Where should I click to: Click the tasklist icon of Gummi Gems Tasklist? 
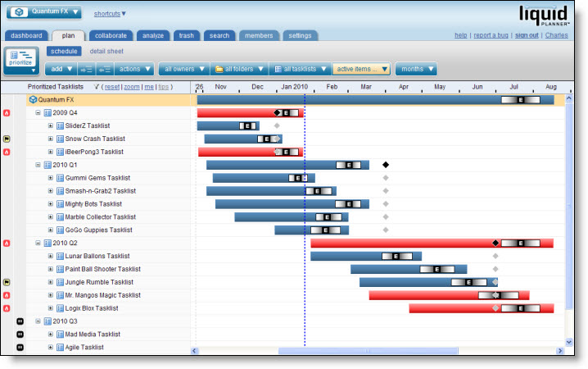[60, 178]
